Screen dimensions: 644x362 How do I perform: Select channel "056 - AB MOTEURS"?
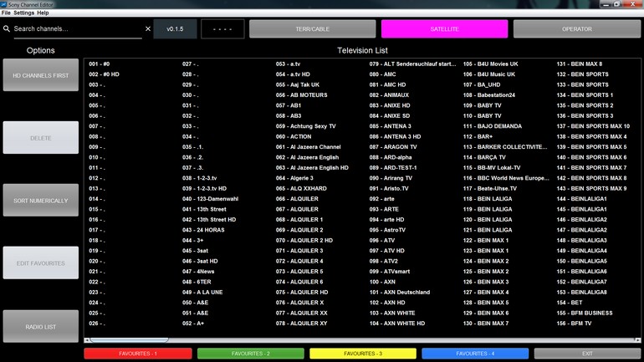click(301, 95)
